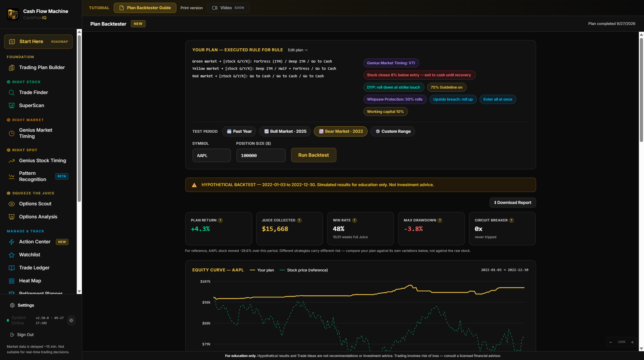Open Win Rate help tooltip icon
The image size is (644, 360).
354,220
